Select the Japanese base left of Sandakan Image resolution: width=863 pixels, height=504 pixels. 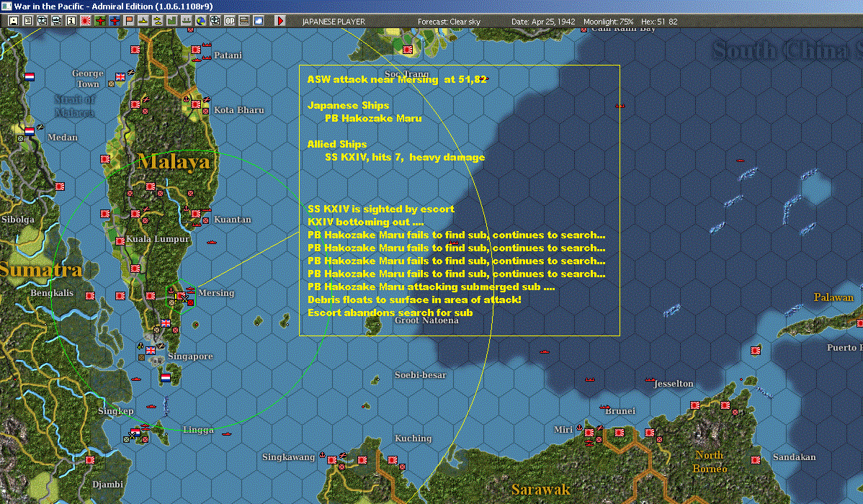(x=756, y=460)
